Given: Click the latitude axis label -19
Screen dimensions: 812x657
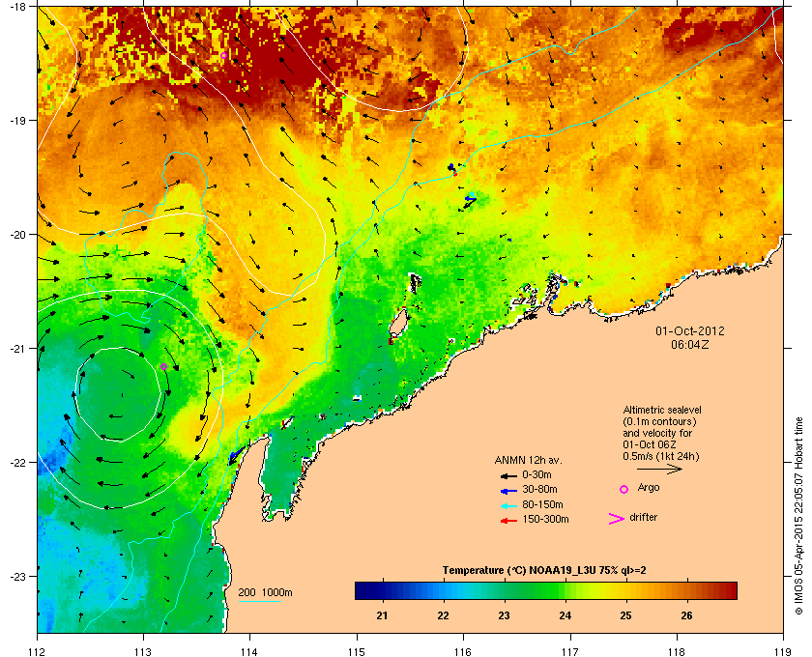Looking at the screenshot, I should pyautogui.click(x=16, y=120).
